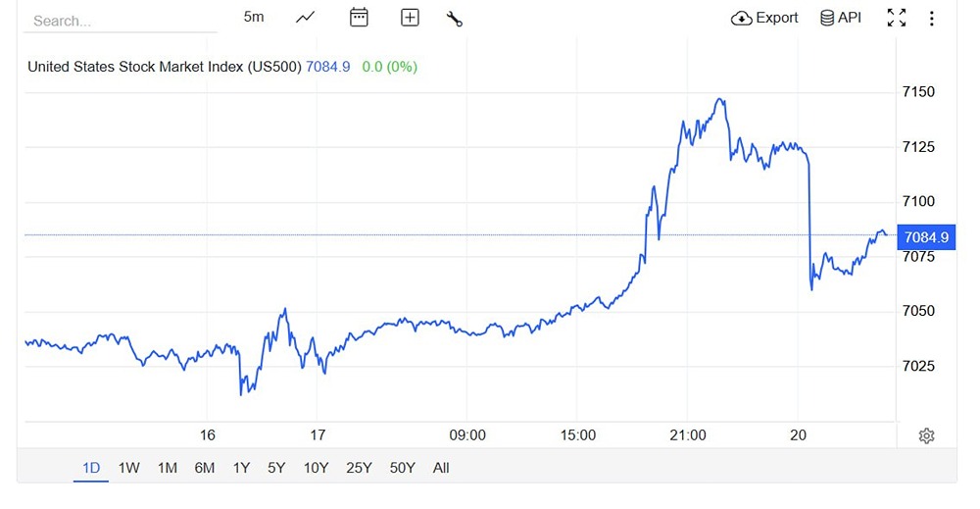980x509 pixels.
Task: Open the wrench tools icon
Action: tap(454, 18)
